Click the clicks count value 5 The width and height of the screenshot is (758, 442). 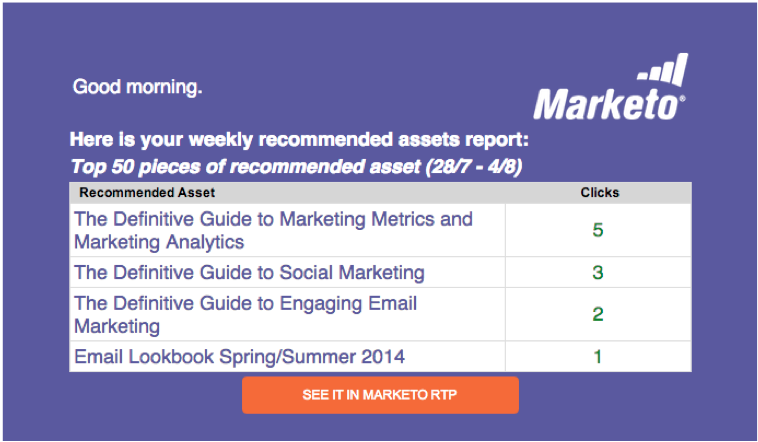click(x=598, y=230)
